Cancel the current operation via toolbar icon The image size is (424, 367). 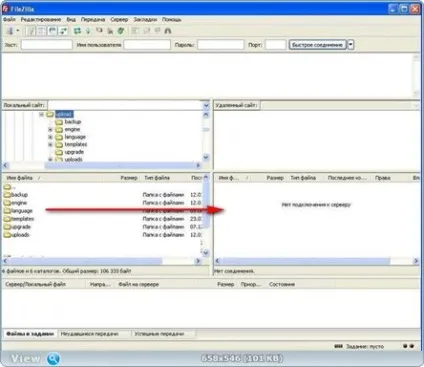pos(99,31)
